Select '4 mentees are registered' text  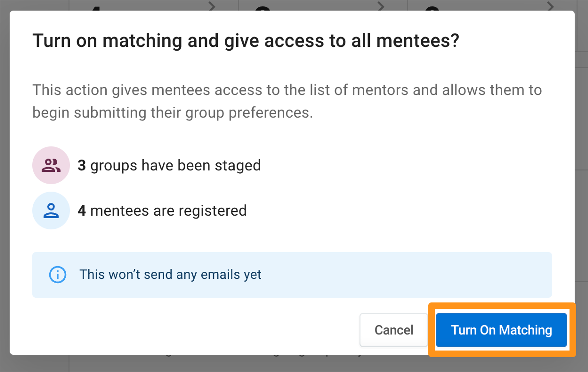coord(162,211)
